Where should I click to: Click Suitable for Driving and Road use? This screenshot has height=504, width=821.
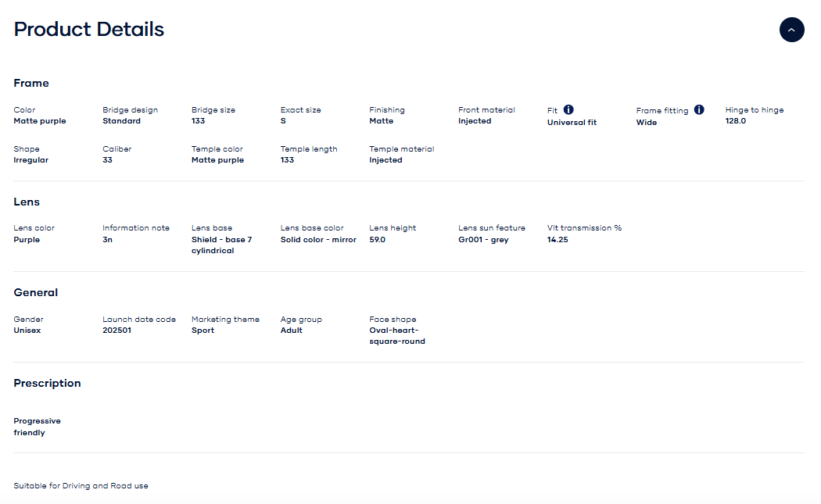[x=81, y=486]
